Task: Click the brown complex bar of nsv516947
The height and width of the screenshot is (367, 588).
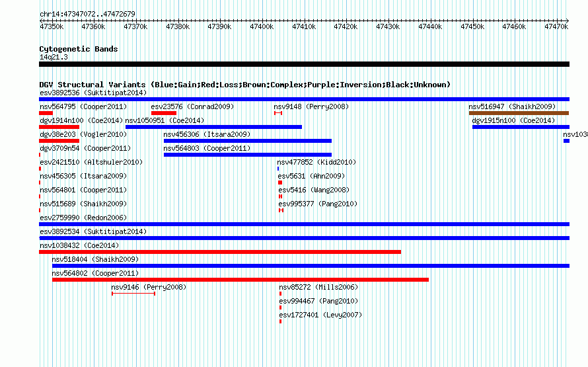Action: [x=519, y=113]
